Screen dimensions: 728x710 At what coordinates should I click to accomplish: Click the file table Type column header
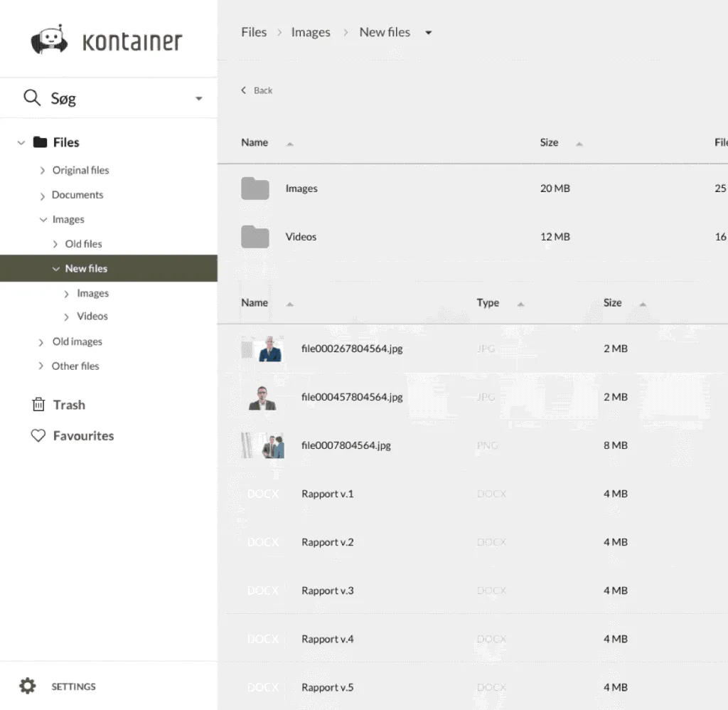[x=488, y=302]
